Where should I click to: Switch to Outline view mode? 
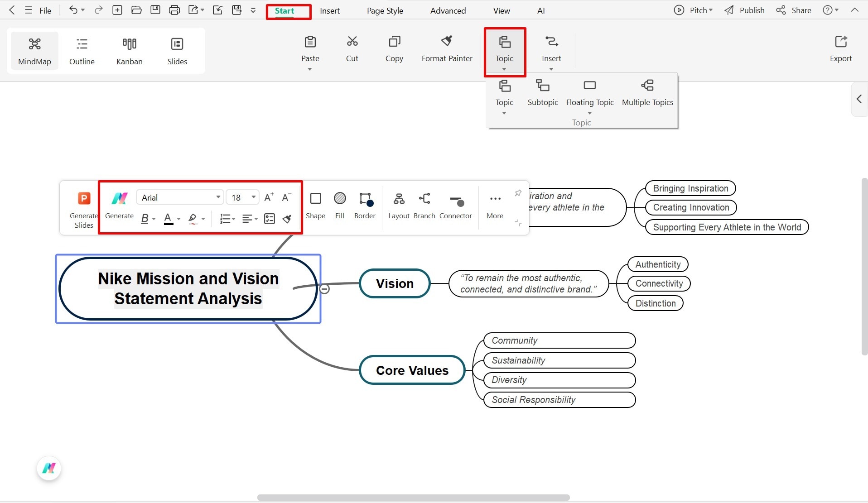[x=82, y=51]
